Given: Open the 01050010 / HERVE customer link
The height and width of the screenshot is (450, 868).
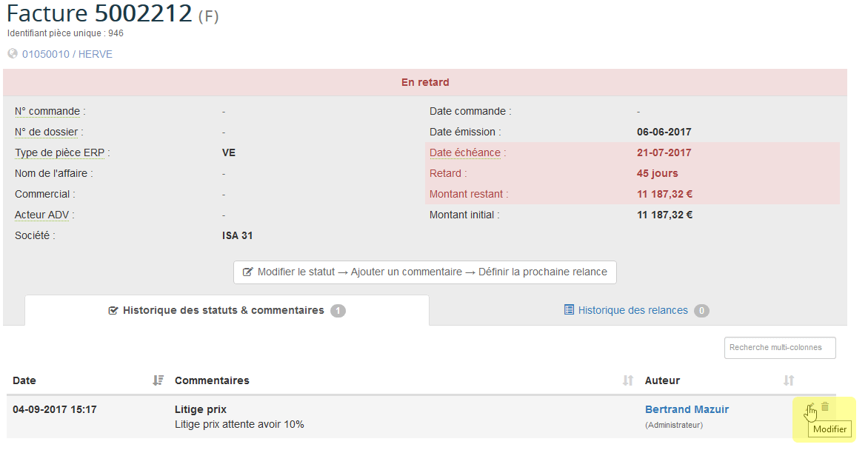Looking at the screenshot, I should coord(67,54).
